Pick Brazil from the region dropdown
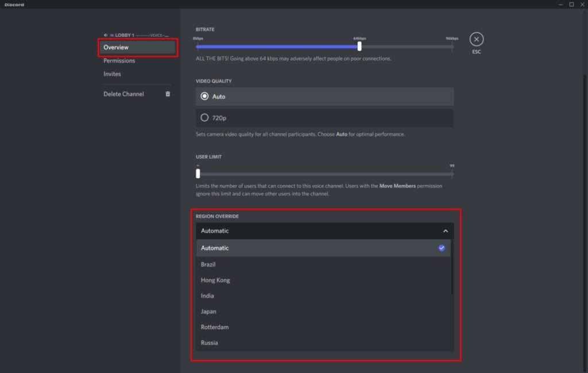The image size is (588, 373). [x=208, y=265]
